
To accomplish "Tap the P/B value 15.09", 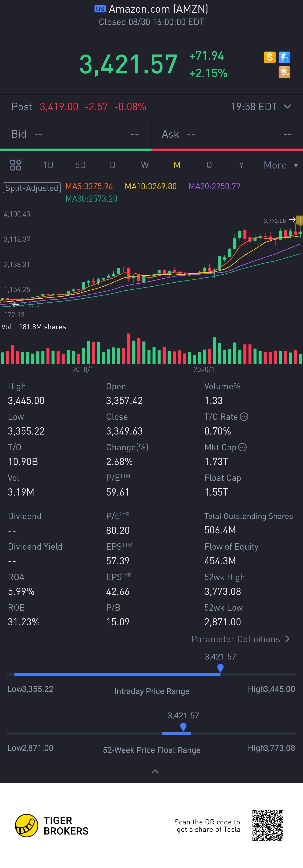I will coord(118,622).
